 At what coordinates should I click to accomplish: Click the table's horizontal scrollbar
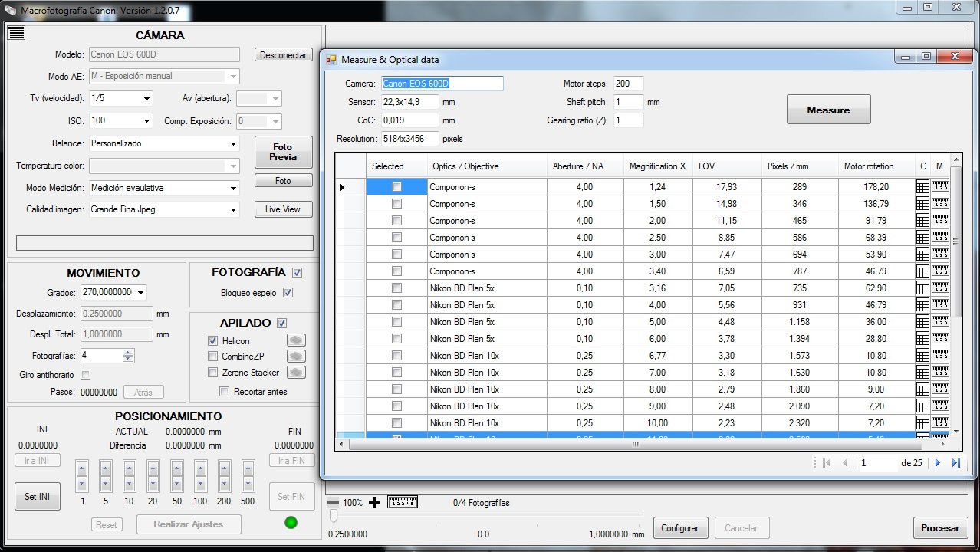click(634, 444)
